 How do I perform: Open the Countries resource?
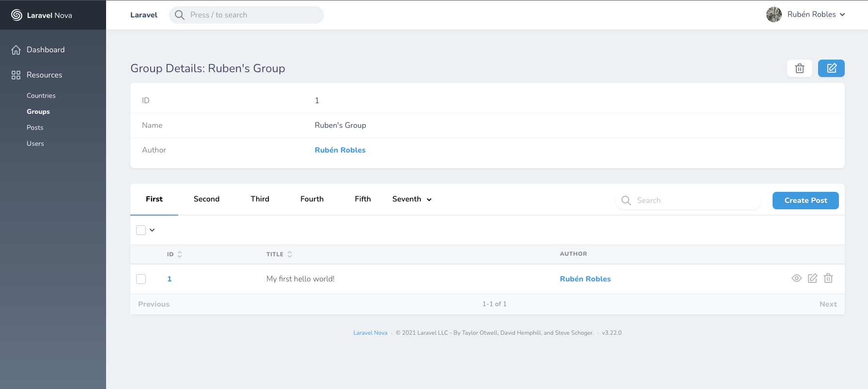(41, 96)
